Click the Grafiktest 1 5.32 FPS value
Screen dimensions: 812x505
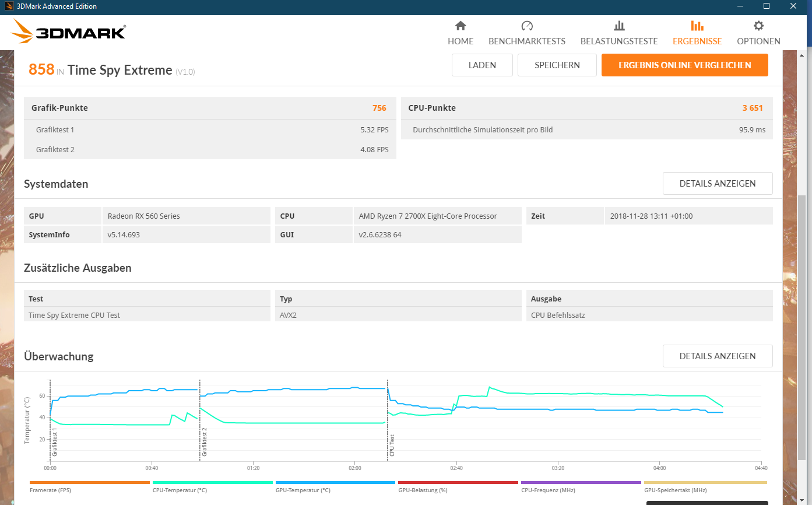tap(374, 130)
